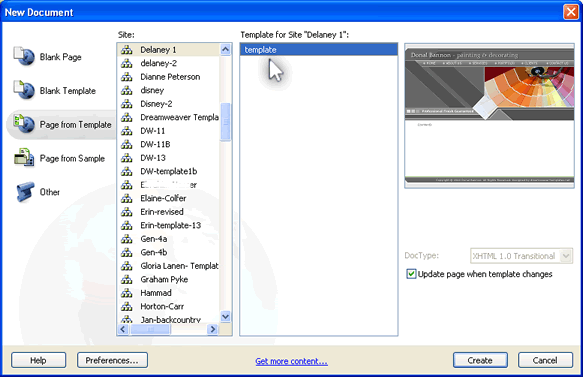Click the site icon beside Erin-template-13
583x377 pixels.
pos(127,225)
